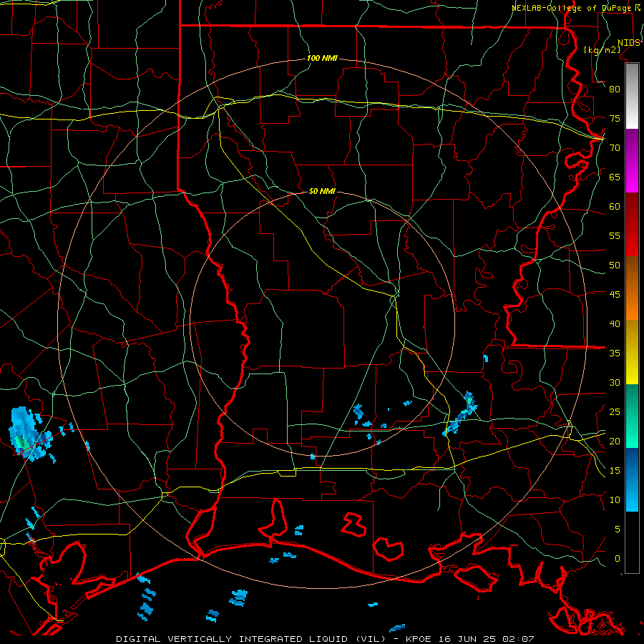Screen dimensions: 644x644
Task: Select the yellow-olive segment of the color scale
Action: point(632,352)
